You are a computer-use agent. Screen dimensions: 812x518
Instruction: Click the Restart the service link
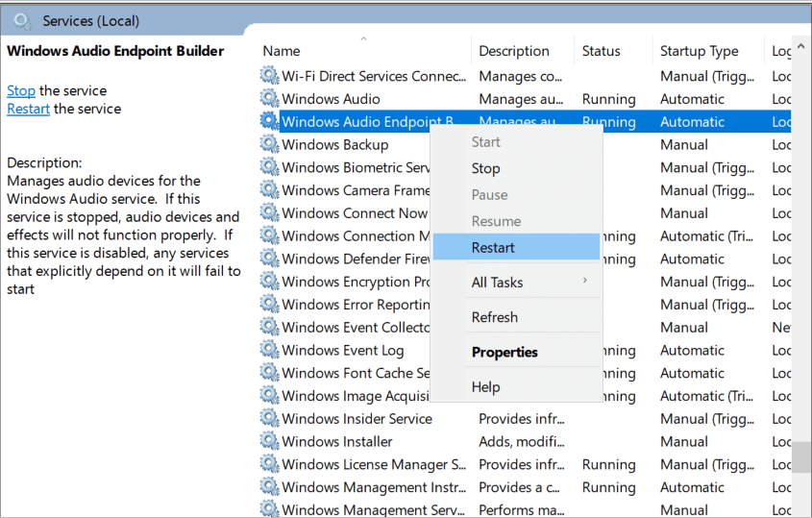coord(28,109)
